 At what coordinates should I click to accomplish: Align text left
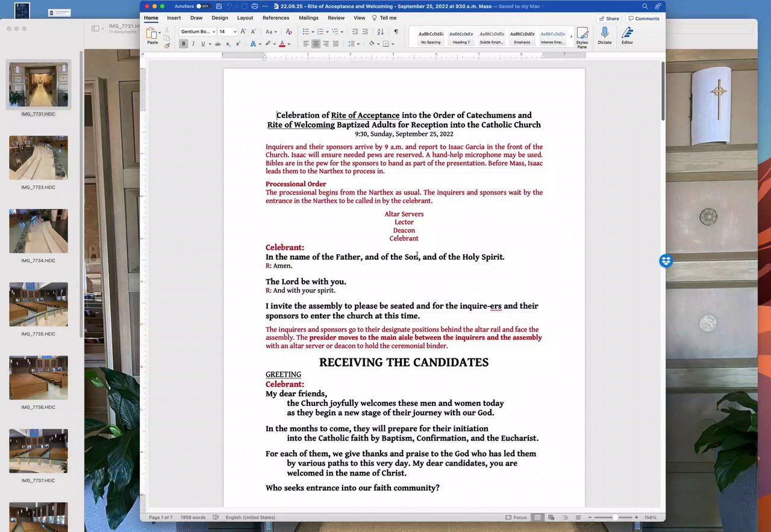305,44
